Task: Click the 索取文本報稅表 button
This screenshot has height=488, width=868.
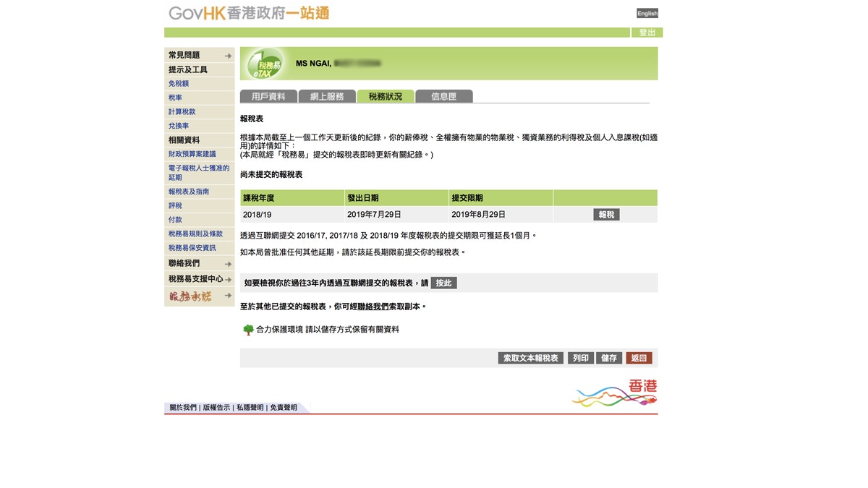Action: coord(531,357)
